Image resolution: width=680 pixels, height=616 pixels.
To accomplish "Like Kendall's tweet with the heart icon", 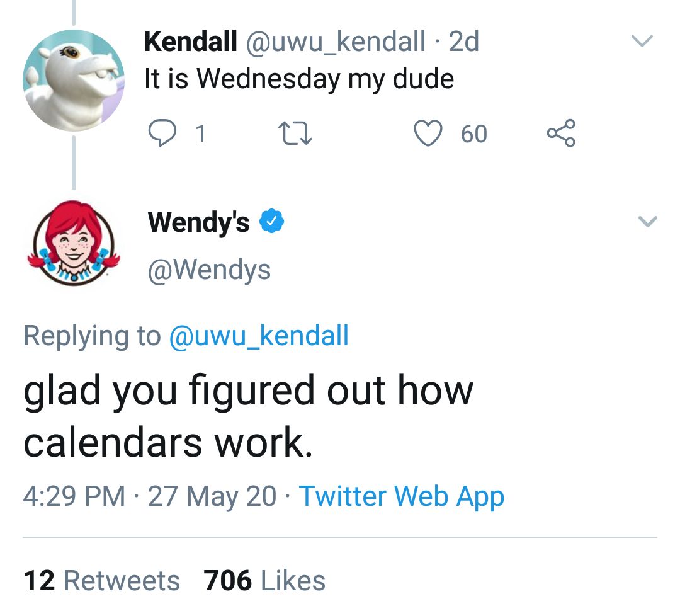I will coord(429,134).
